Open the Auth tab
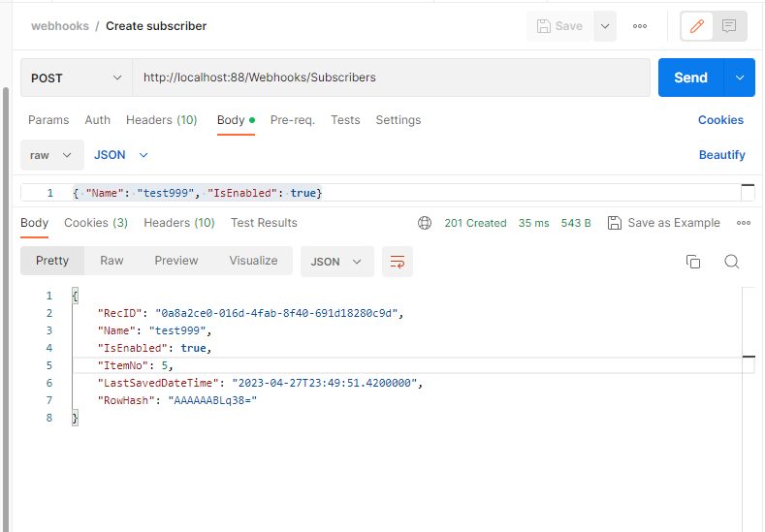Image resolution: width=765 pixels, height=532 pixels. tap(98, 120)
